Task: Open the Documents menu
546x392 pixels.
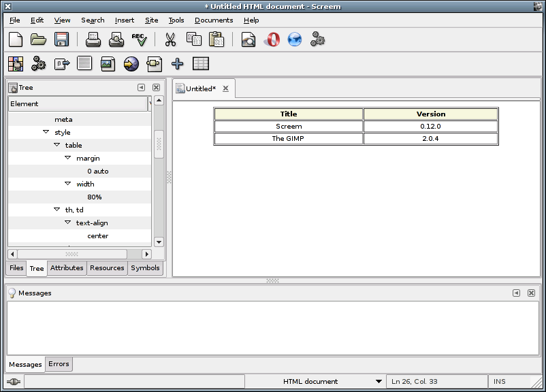Action: click(x=214, y=20)
